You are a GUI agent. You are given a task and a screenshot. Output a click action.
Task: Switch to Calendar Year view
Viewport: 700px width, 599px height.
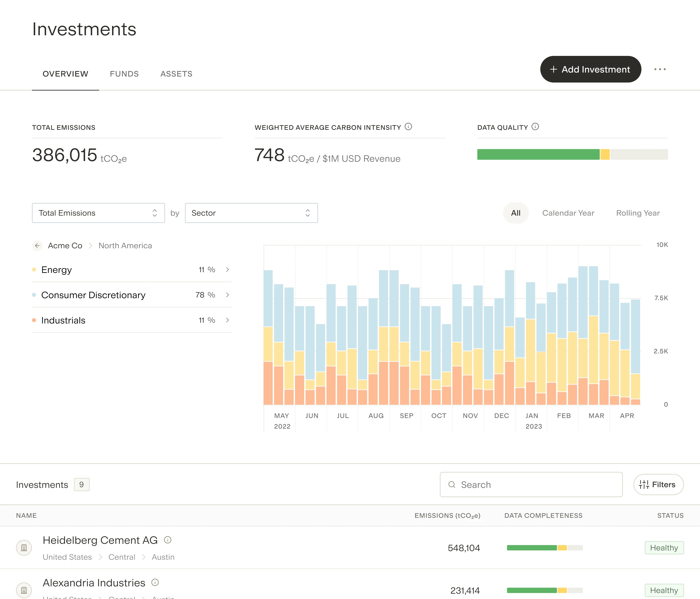coord(568,213)
